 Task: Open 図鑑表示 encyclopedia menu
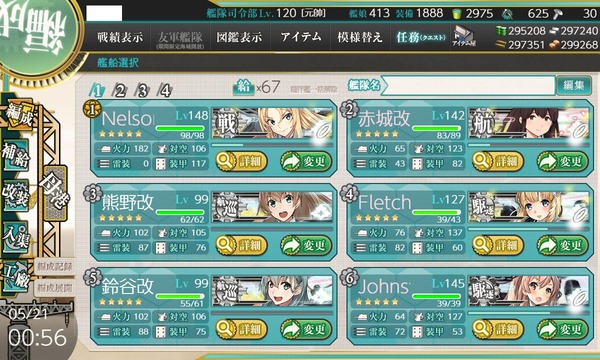click(240, 37)
